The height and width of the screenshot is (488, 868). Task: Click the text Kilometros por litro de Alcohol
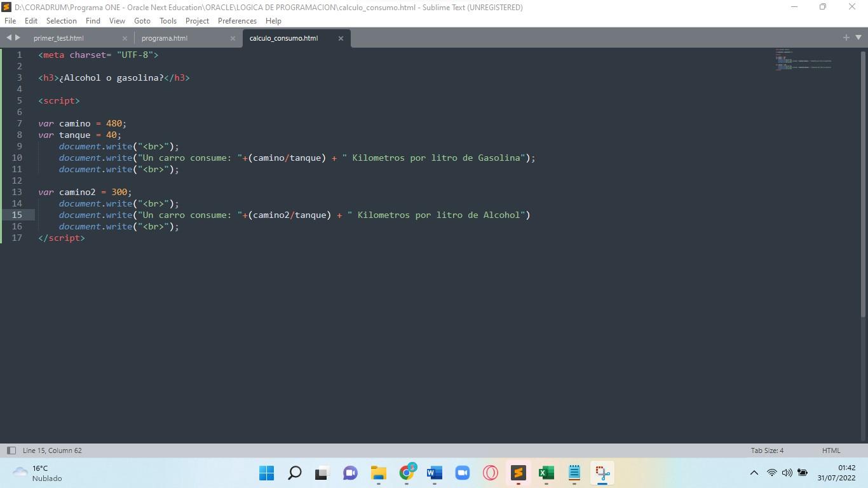439,215
